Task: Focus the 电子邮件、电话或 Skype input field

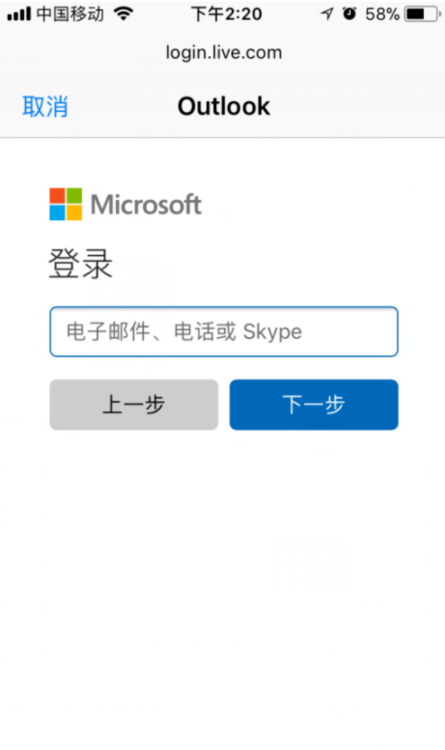Action: click(x=224, y=331)
